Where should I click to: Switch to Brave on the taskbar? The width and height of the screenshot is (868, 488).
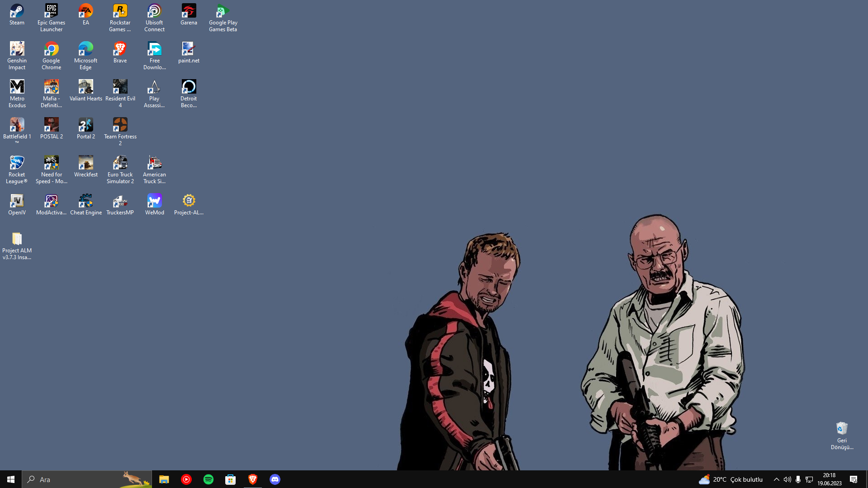pyautogui.click(x=252, y=479)
